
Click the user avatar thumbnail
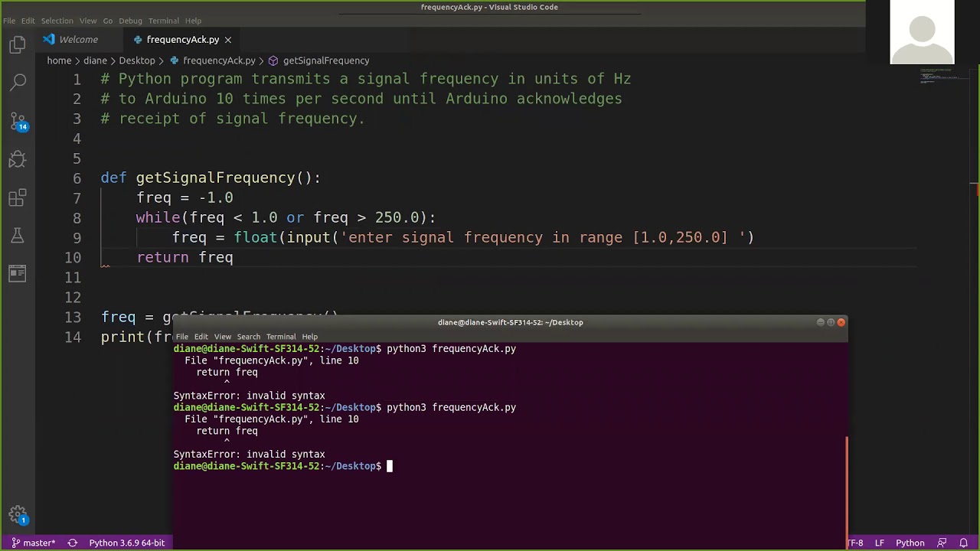(922, 32)
